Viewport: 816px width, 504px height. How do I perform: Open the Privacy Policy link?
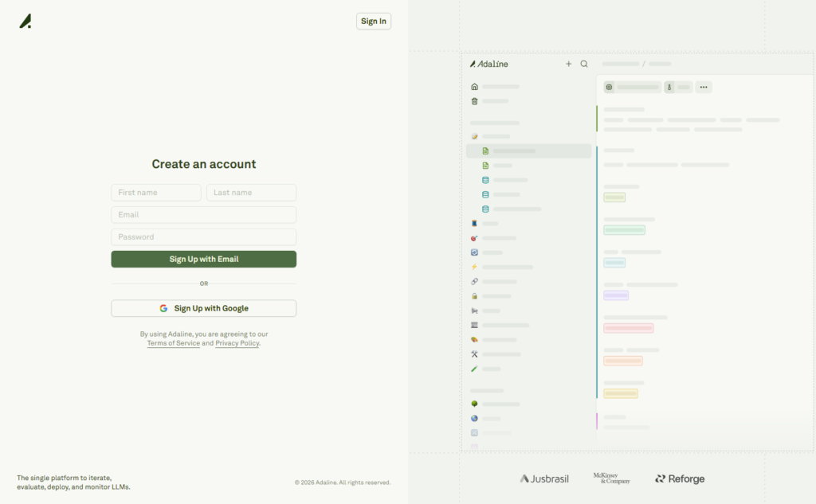tap(237, 343)
